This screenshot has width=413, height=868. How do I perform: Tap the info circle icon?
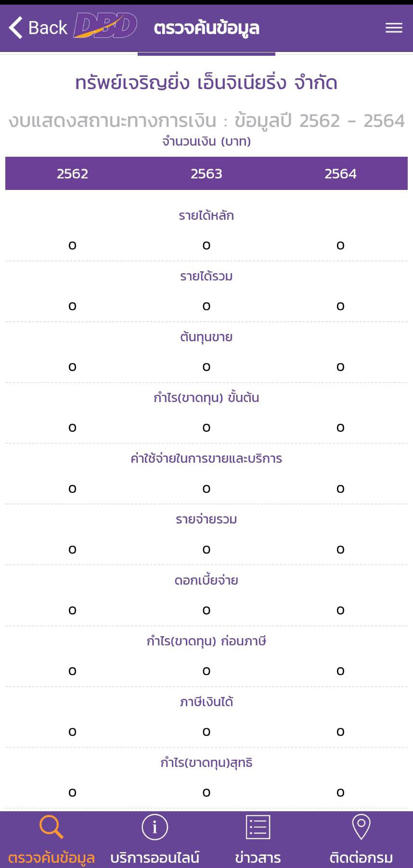(x=155, y=827)
